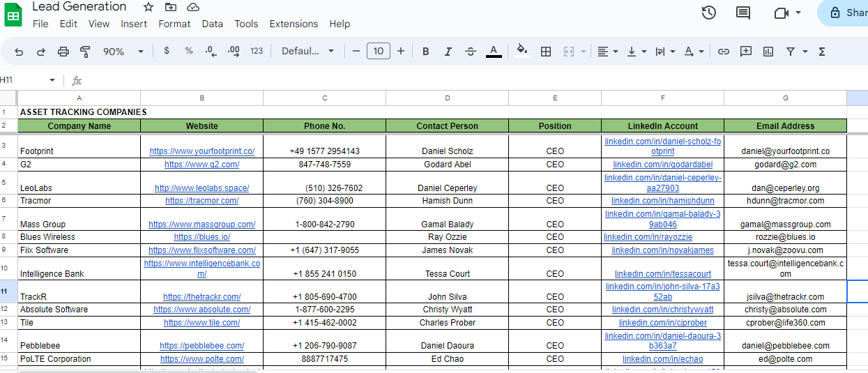Open the yourfootprint.co website link
Viewport: 868px width, 373px height.
202,151
